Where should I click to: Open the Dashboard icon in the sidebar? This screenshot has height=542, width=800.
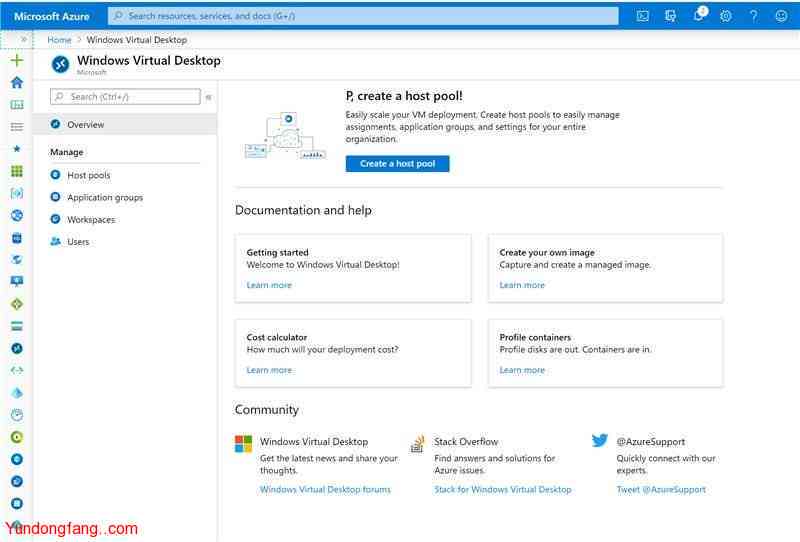17,105
